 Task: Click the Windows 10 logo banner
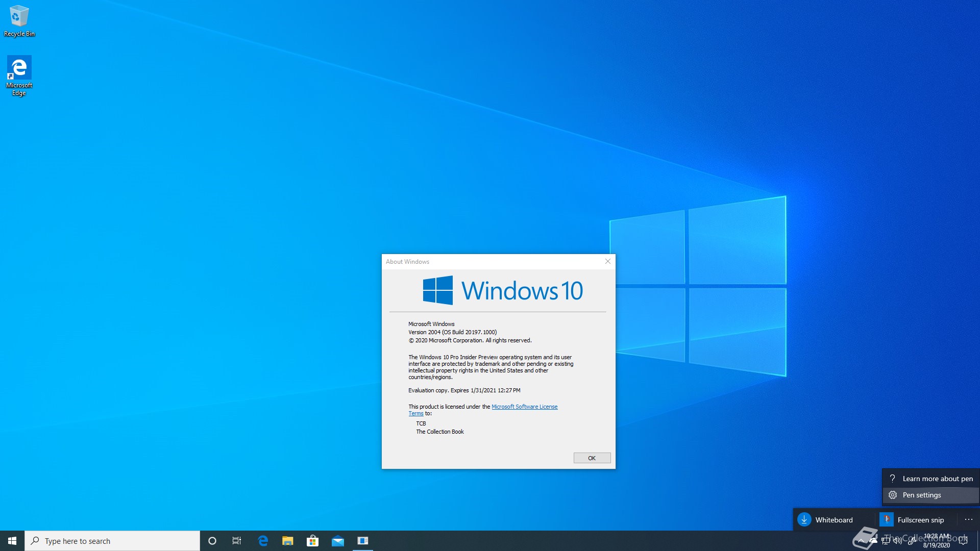tap(503, 290)
